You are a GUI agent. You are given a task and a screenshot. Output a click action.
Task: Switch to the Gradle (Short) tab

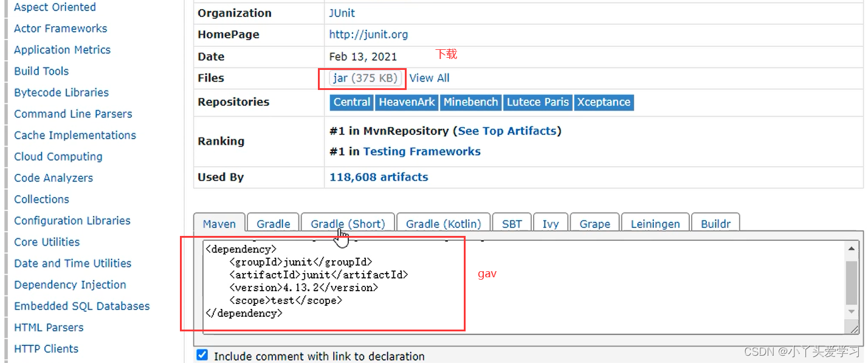tap(348, 223)
